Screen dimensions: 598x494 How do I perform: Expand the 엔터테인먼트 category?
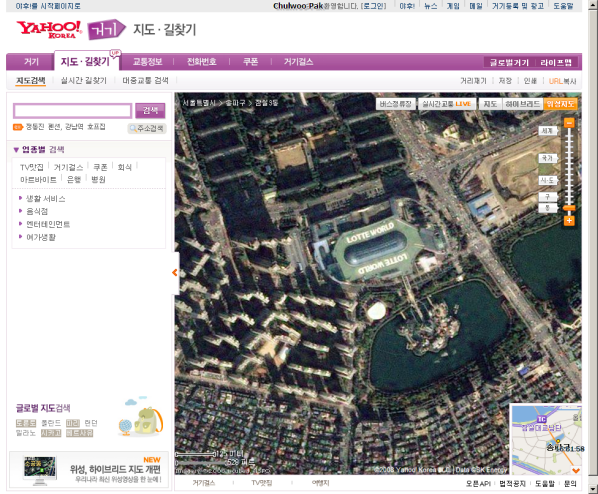coord(48,224)
